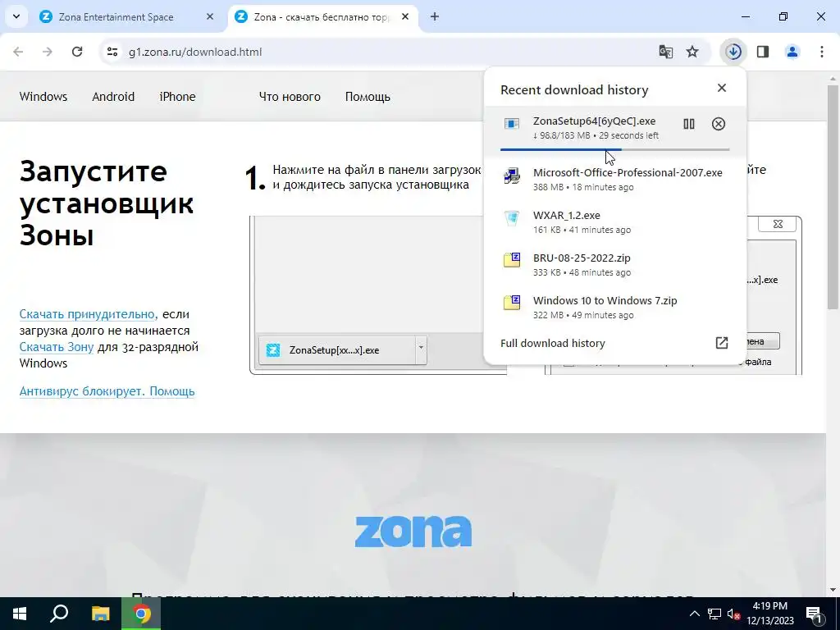The height and width of the screenshot is (630, 840).
Task: Click the muted volume tray icon
Action: pyautogui.click(x=734, y=614)
